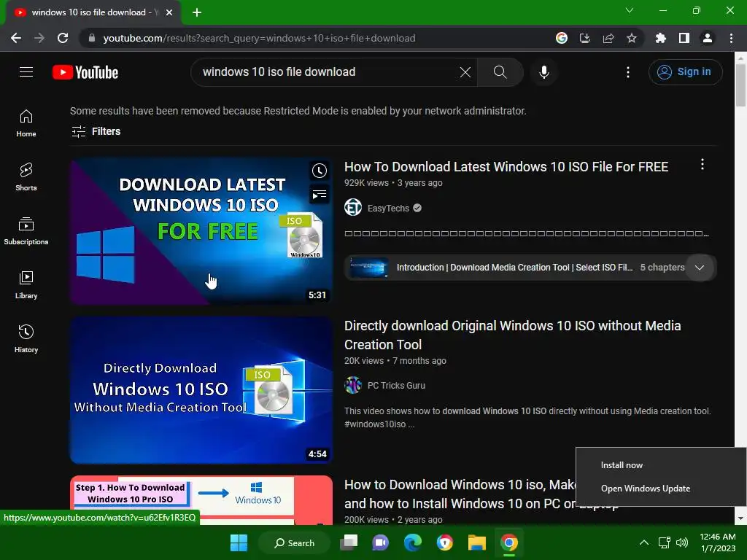Open the Filters panel
Viewport: 747px width, 560px height.
(96, 131)
